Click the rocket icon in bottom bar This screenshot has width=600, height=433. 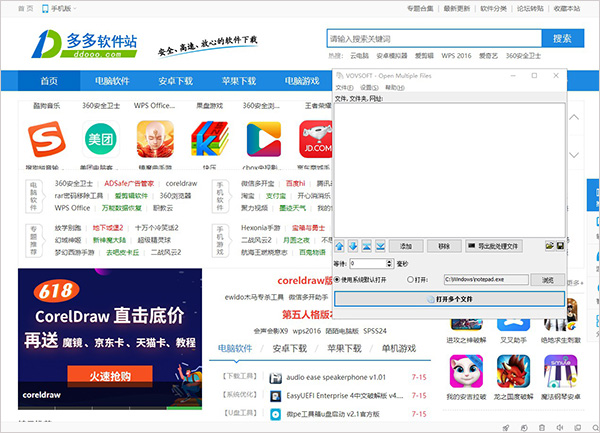[506, 428]
